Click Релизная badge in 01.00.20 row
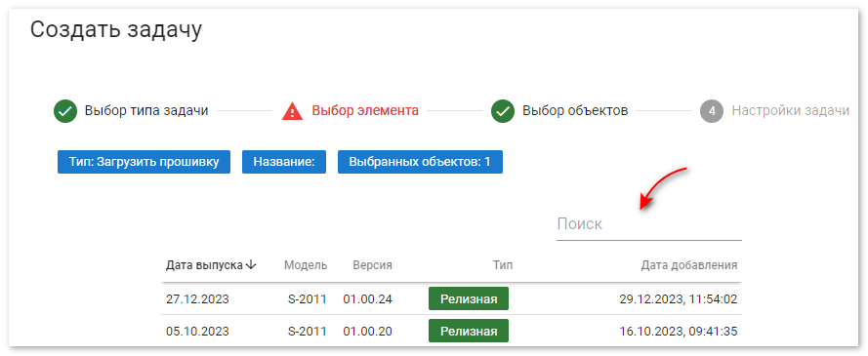This screenshot has width=868, height=356. point(469,331)
